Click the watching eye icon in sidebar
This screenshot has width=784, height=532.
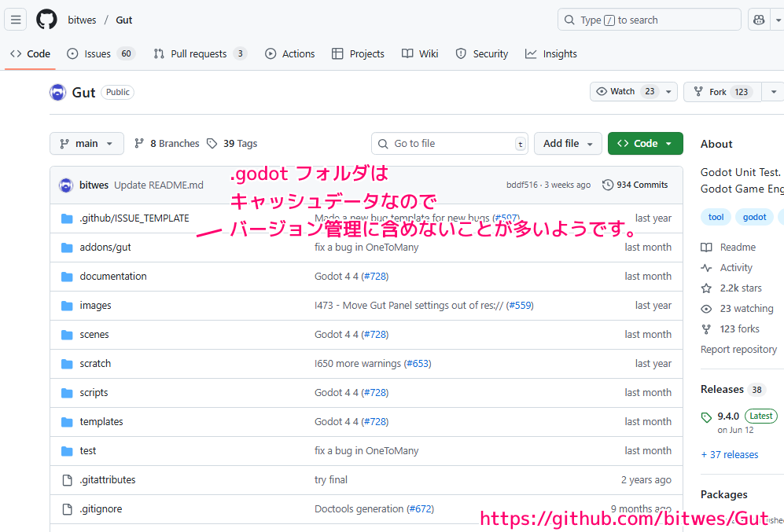[x=706, y=308]
